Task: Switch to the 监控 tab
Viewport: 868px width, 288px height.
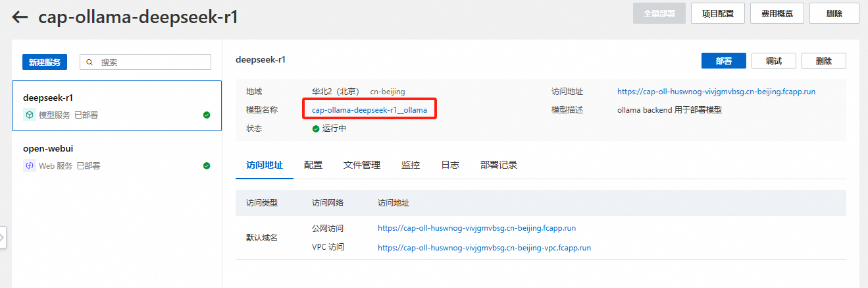Action: [411, 165]
